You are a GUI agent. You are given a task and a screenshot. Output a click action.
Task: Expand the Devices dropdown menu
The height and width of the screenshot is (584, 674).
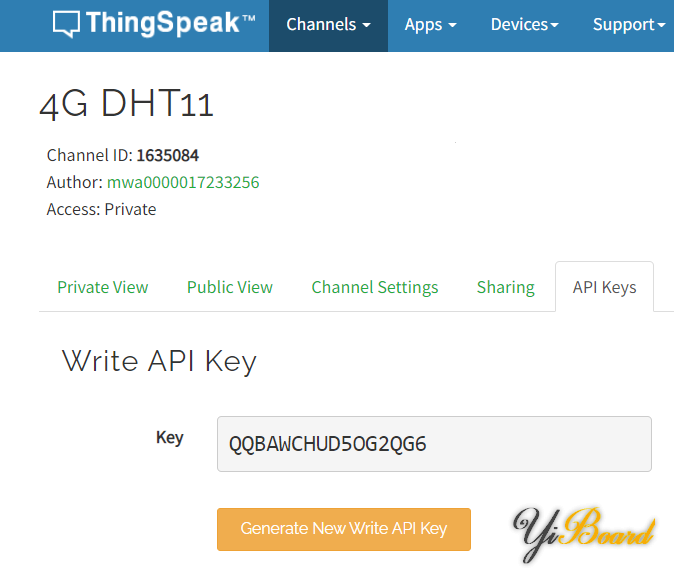(524, 25)
